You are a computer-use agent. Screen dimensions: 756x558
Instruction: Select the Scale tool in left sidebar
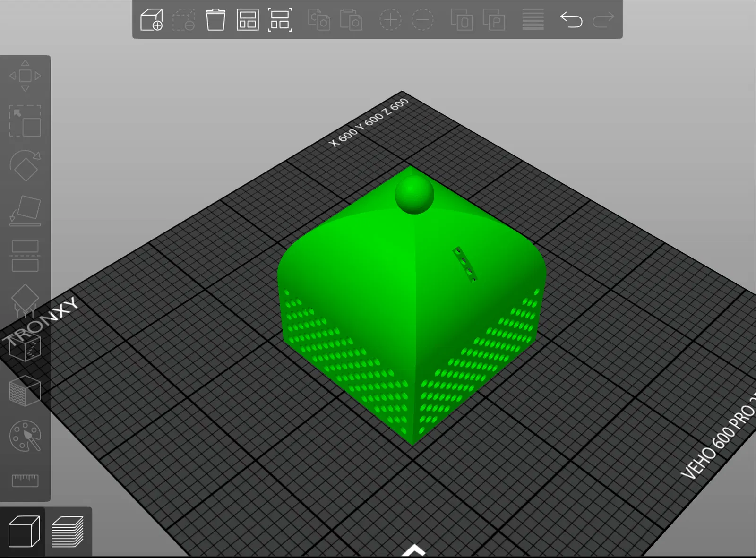click(25, 120)
